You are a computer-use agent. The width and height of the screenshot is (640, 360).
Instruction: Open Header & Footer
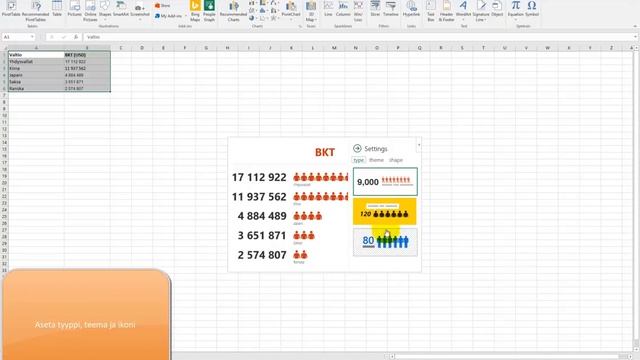[446, 11]
